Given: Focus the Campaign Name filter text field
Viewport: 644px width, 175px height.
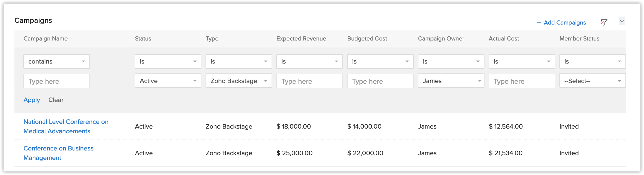Looking at the screenshot, I should pos(57,81).
